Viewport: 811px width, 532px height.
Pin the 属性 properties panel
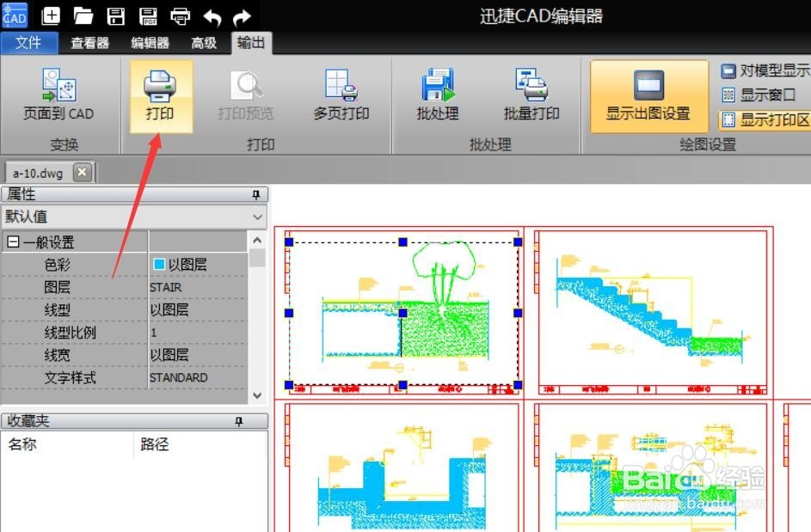coord(255,194)
